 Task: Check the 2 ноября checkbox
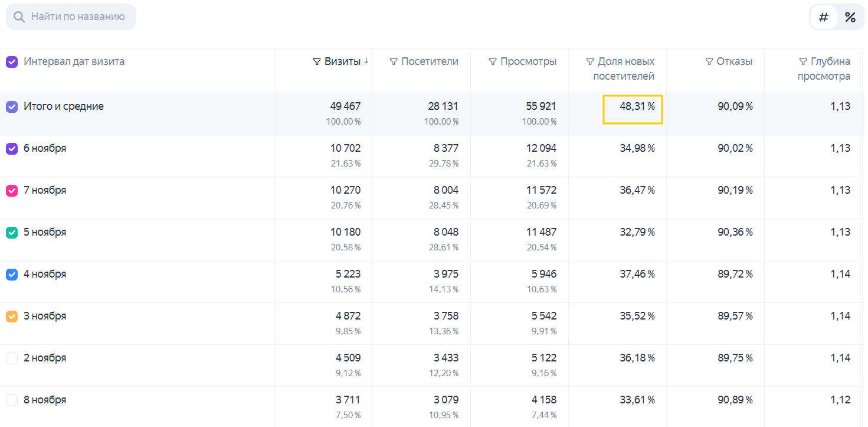[x=12, y=358]
